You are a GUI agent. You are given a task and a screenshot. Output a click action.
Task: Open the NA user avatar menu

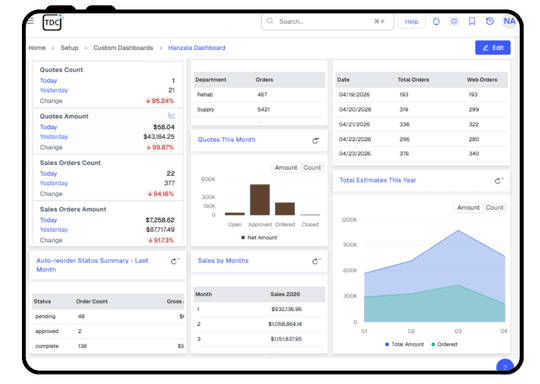tap(509, 21)
